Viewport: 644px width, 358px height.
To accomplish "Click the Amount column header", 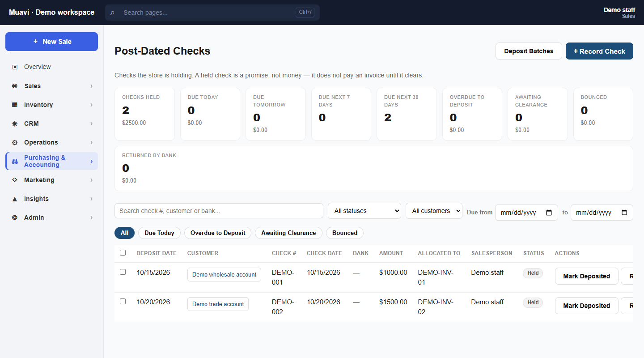I will [391, 253].
